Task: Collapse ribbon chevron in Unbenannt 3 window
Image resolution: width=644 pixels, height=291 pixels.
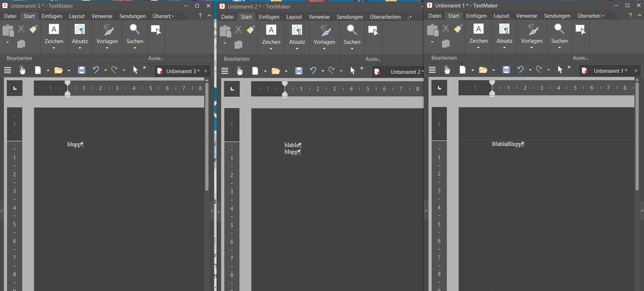Action: pos(209,16)
